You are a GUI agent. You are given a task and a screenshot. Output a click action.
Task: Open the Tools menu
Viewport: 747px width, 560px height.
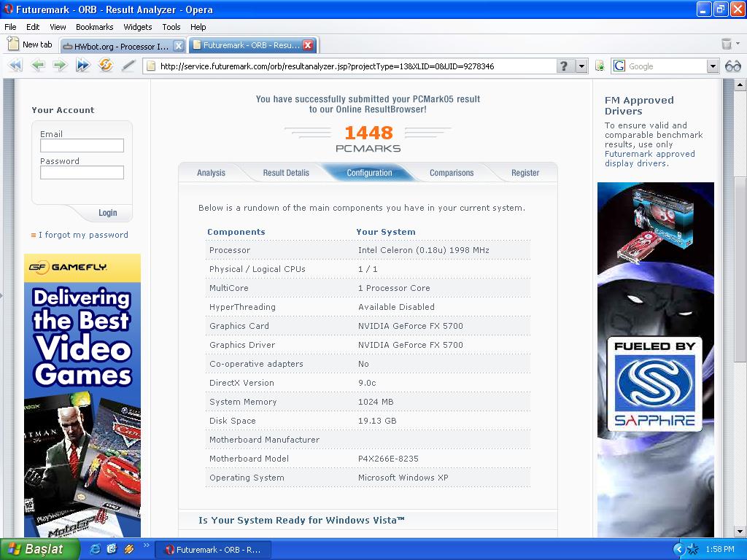click(x=171, y=27)
